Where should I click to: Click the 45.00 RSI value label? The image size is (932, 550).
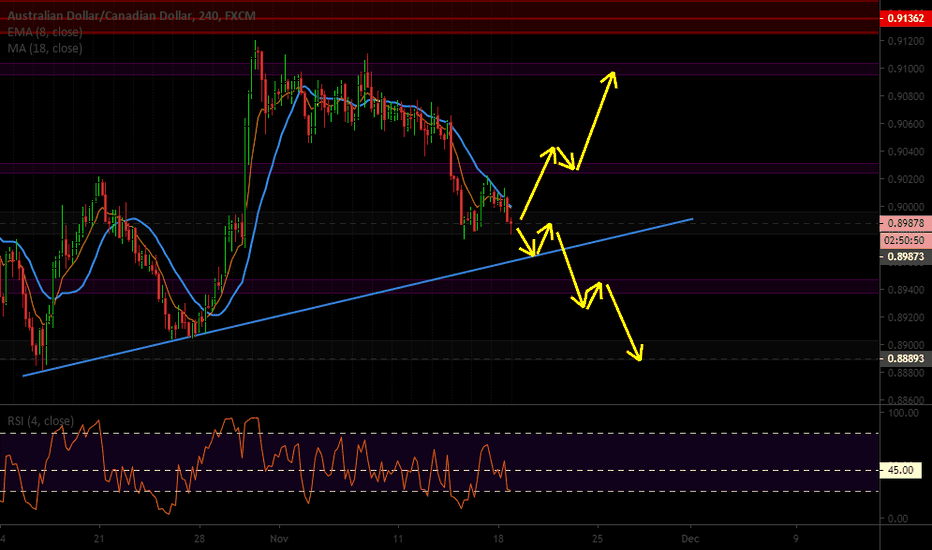(x=901, y=470)
